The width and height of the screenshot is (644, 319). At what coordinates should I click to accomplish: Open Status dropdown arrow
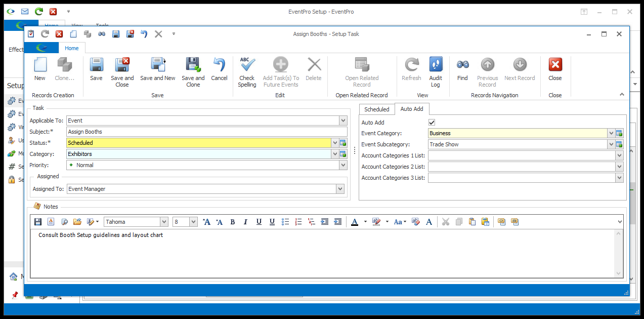pyautogui.click(x=334, y=143)
